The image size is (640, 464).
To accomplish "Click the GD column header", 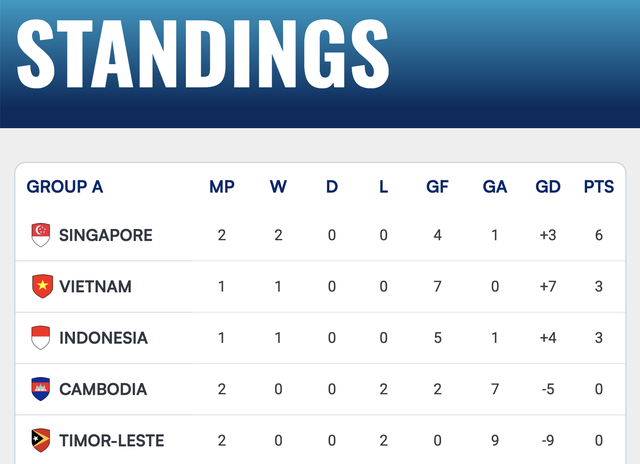I will coord(548,187).
